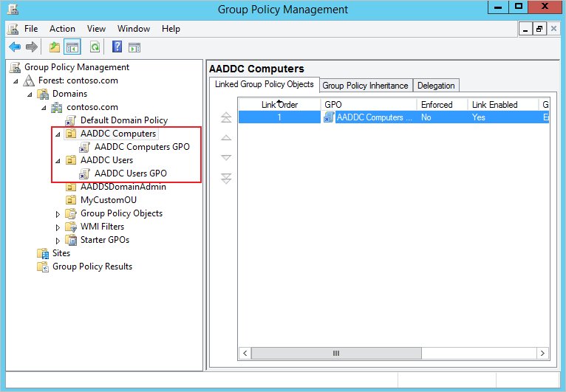Click the horizontal scrollbar thumb in GPO list
The image size is (566, 392).
point(336,353)
